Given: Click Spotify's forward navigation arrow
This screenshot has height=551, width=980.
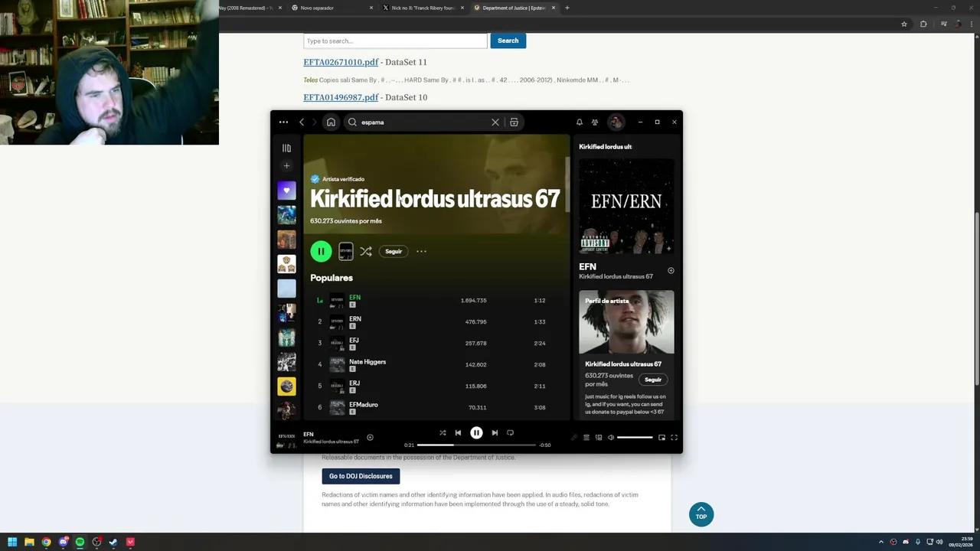Looking at the screenshot, I should pos(314,122).
